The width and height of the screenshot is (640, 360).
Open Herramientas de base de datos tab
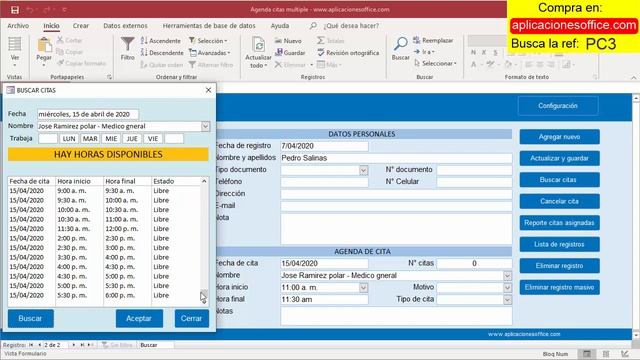click(x=209, y=26)
